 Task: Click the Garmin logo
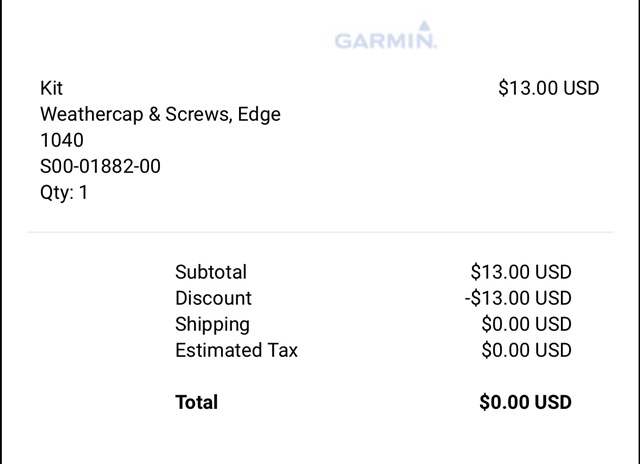pos(386,35)
